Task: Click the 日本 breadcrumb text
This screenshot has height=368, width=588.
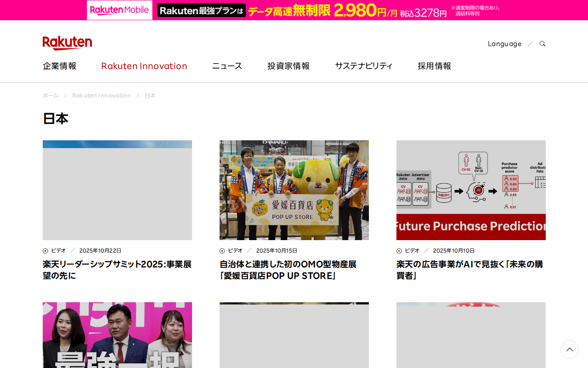Action: (150, 95)
